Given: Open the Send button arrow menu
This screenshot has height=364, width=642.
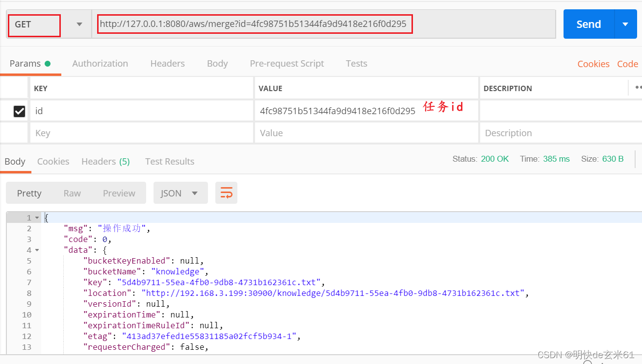Looking at the screenshot, I should [625, 24].
